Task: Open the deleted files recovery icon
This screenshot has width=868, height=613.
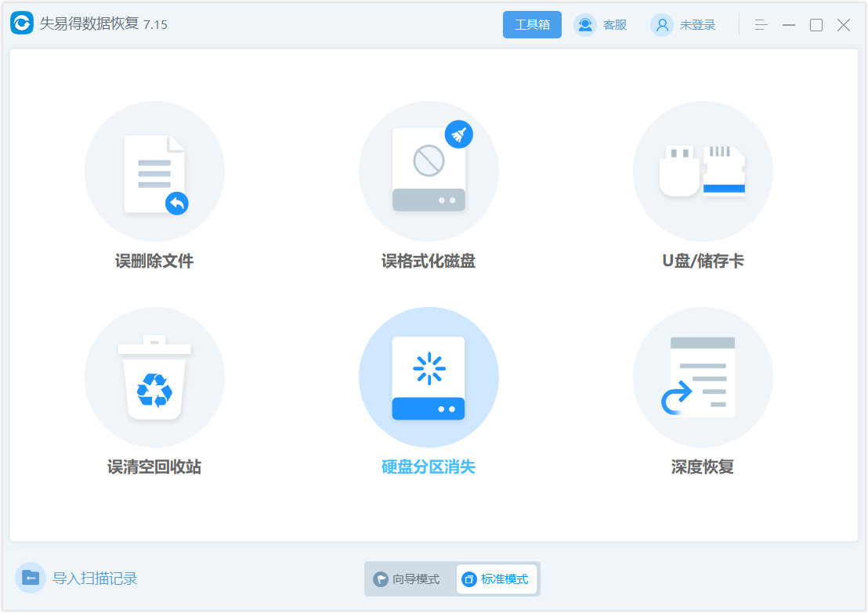Action: (x=154, y=171)
